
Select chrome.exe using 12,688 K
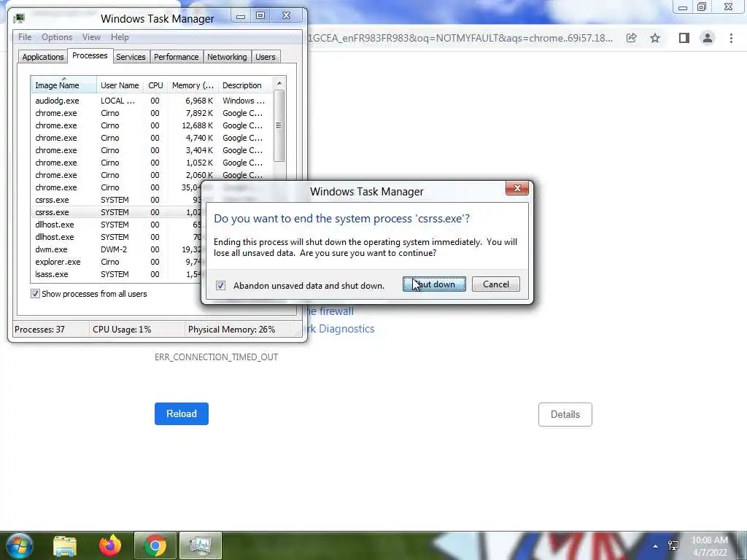click(x=152, y=125)
